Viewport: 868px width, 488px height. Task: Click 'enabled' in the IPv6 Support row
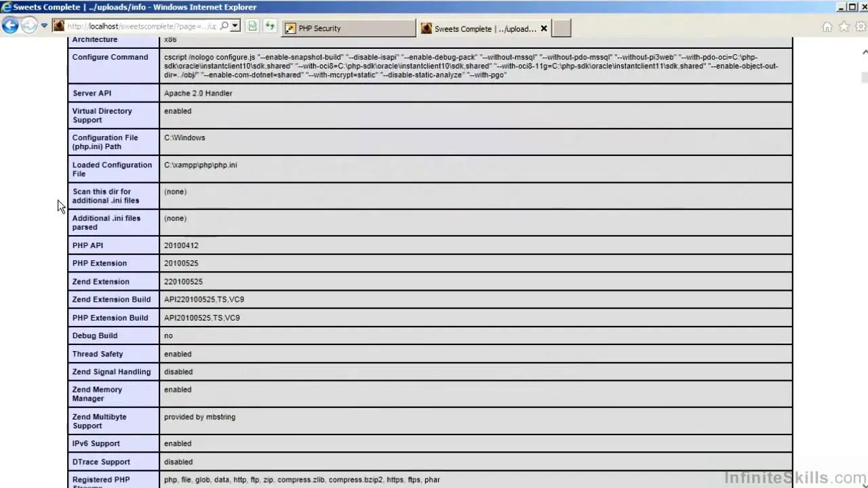tap(178, 443)
